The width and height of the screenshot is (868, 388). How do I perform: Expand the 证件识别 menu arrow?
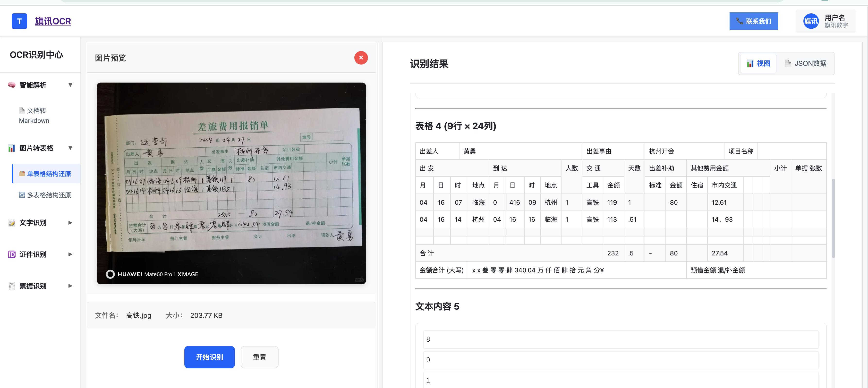tap(70, 254)
